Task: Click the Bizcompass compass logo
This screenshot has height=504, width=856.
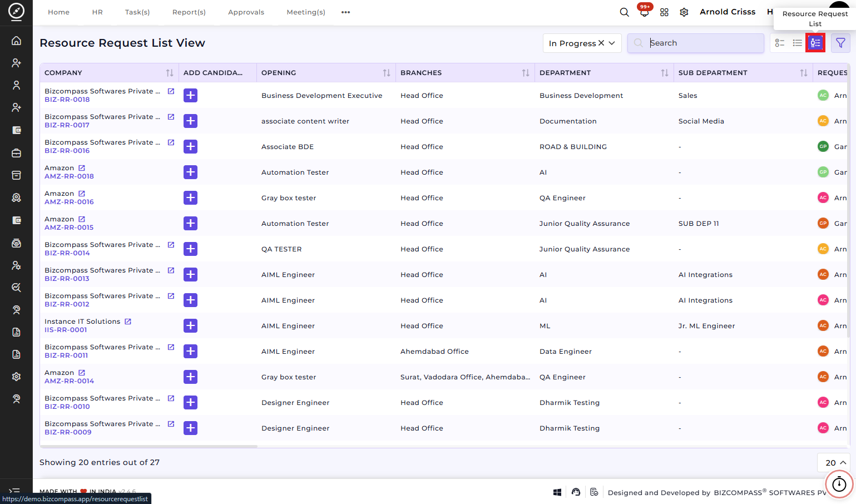Action: [x=17, y=11]
